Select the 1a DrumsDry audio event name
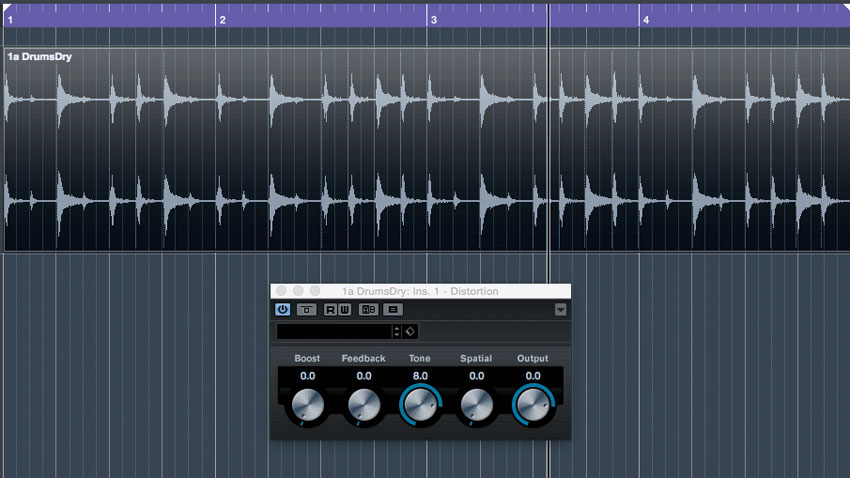850x478 pixels. [x=40, y=56]
